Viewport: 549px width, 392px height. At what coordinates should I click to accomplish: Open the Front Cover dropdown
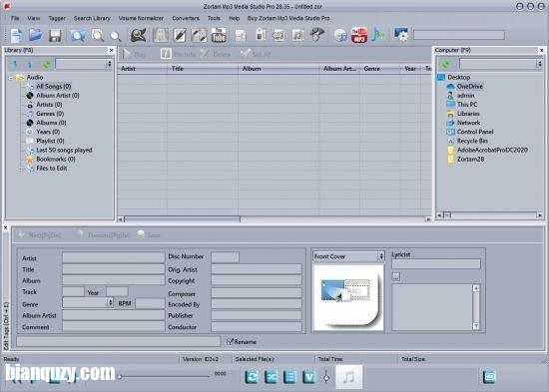tap(348, 256)
